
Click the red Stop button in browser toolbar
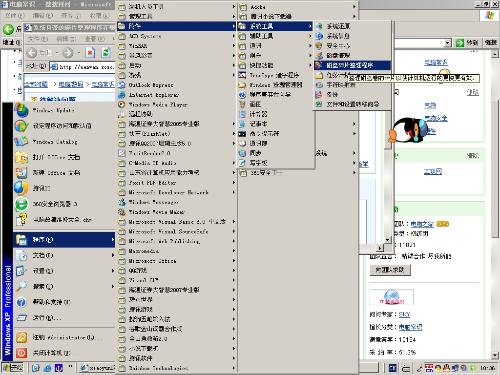coord(90,53)
